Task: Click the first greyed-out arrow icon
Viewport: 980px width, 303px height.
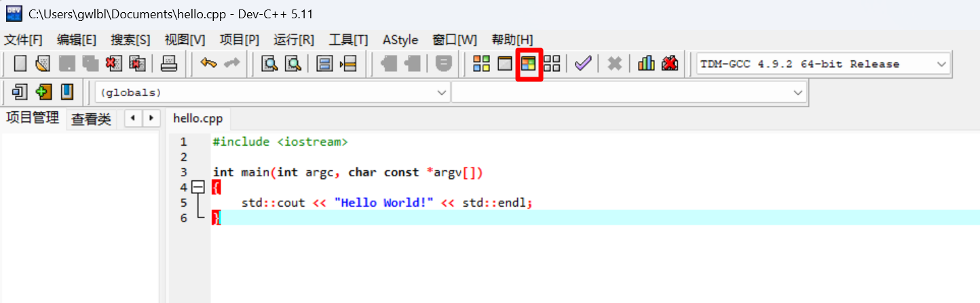Action: pos(388,64)
